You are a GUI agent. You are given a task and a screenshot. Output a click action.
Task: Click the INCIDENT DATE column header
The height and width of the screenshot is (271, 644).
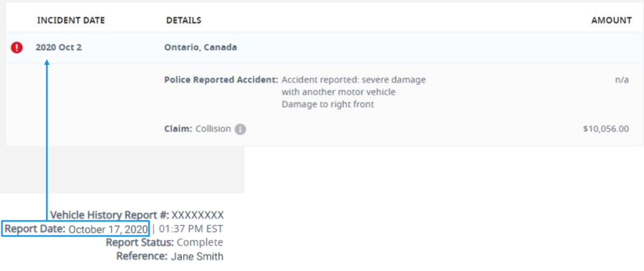(x=71, y=20)
